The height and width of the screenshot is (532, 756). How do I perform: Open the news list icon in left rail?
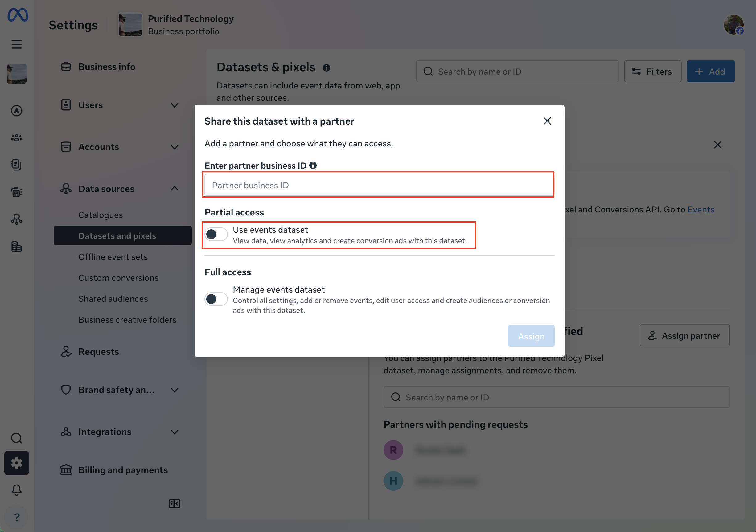coord(16,192)
